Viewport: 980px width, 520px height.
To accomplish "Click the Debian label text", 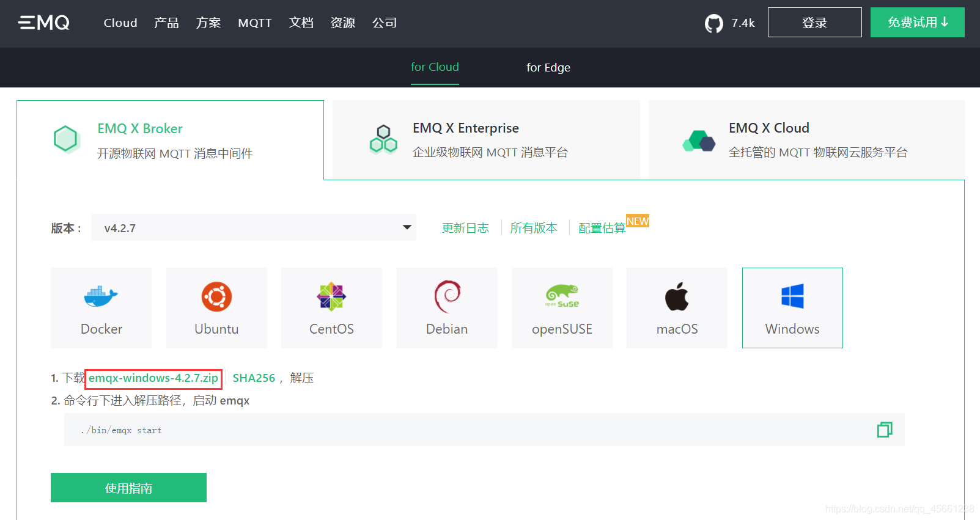I will [447, 329].
